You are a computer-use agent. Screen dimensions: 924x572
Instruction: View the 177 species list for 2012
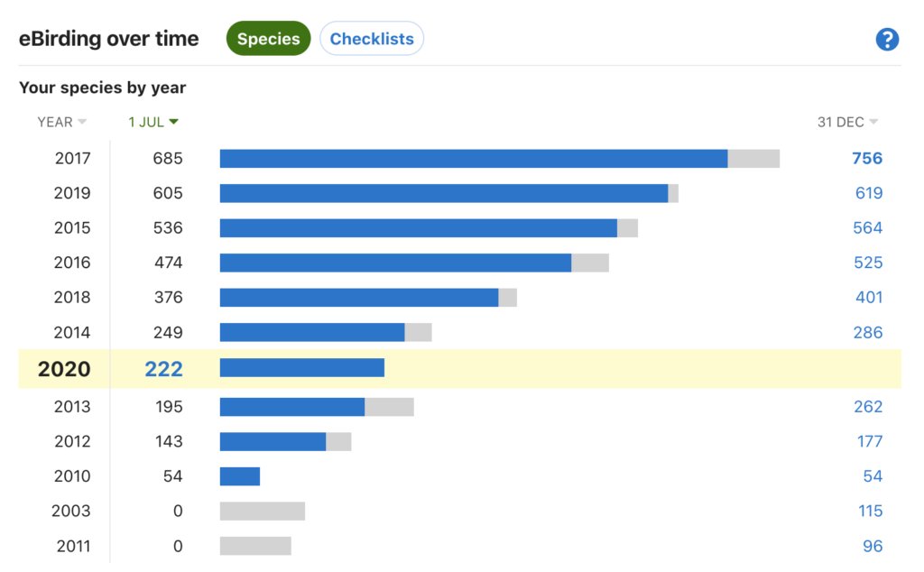coord(870,442)
